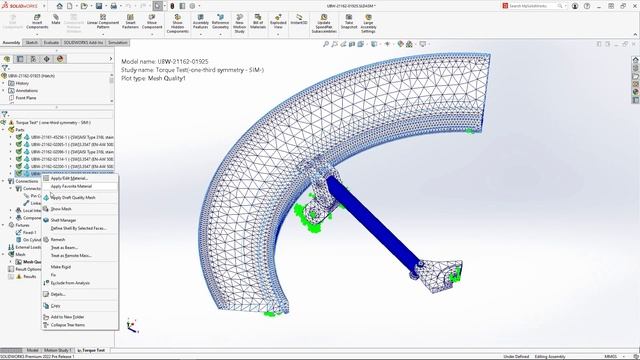Click the Help question mark icon

point(587,6)
